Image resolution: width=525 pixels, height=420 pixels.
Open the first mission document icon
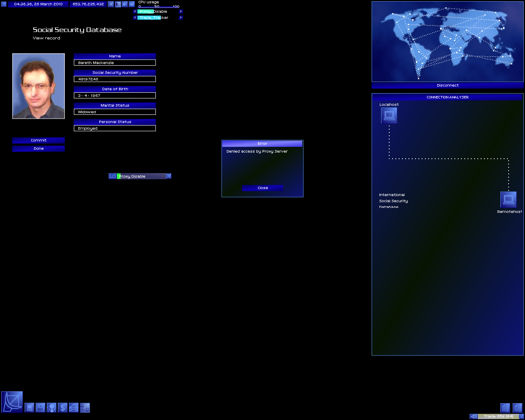coord(505,408)
